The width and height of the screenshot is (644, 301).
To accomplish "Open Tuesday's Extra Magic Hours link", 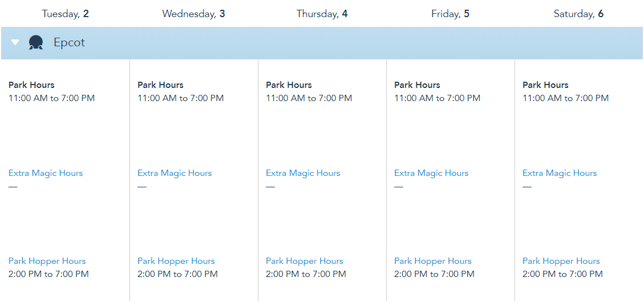I will click(46, 173).
